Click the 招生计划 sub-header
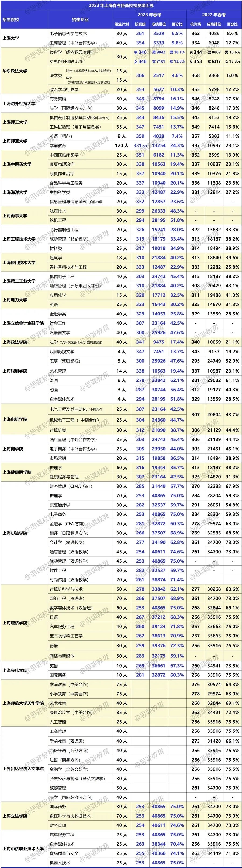The image size is (242, 868). coord(121,24)
